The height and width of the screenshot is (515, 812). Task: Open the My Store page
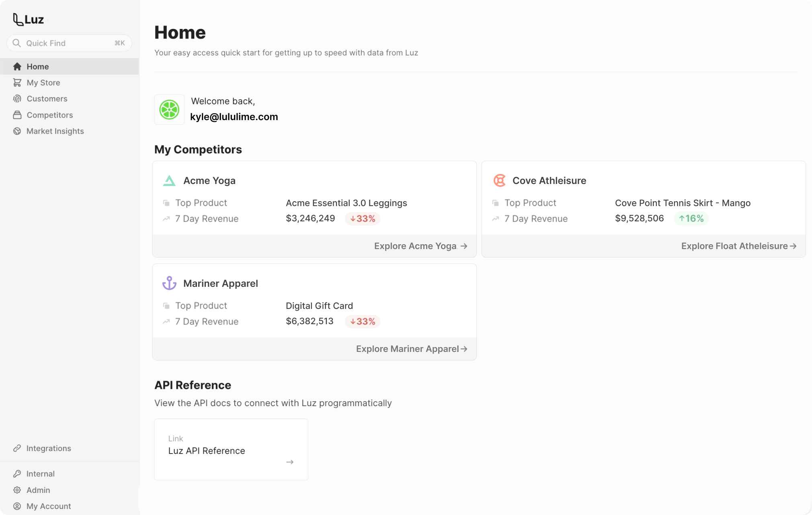[43, 83]
